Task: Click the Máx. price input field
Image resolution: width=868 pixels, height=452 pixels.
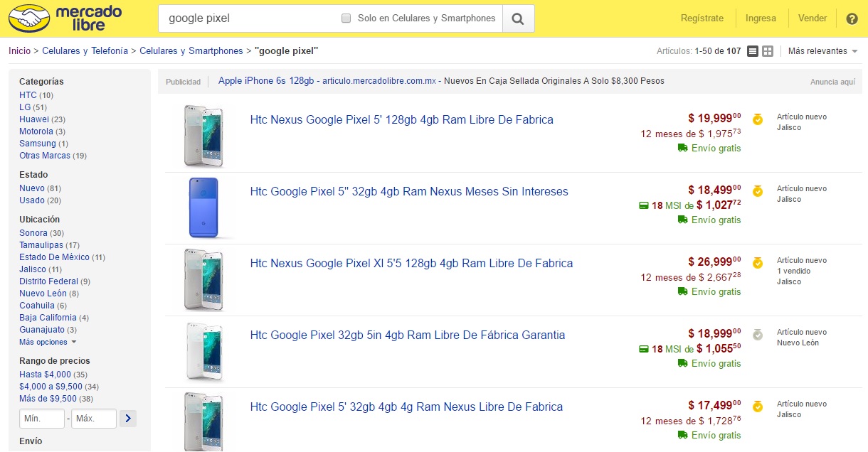Action: coord(94,419)
